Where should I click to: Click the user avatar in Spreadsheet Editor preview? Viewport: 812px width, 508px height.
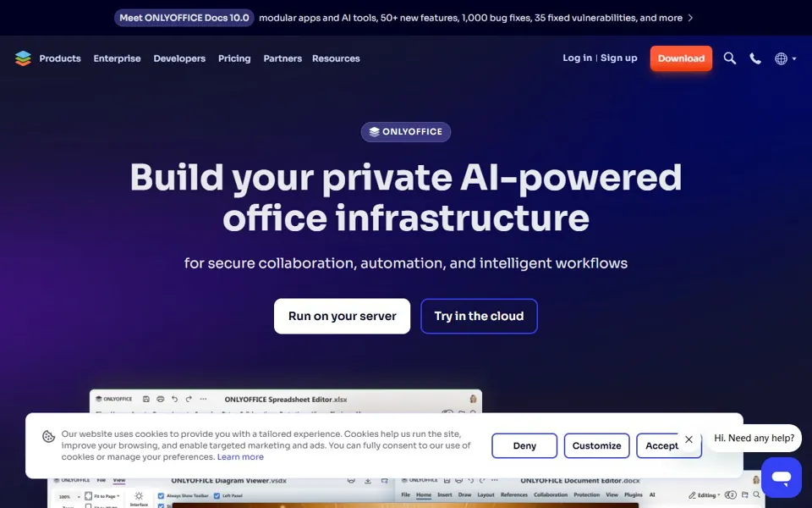point(473,399)
